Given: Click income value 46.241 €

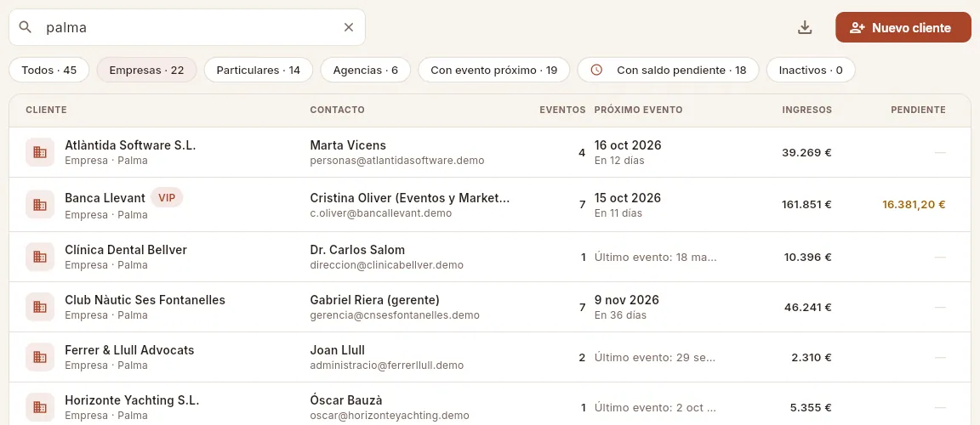Looking at the screenshot, I should coord(808,307).
